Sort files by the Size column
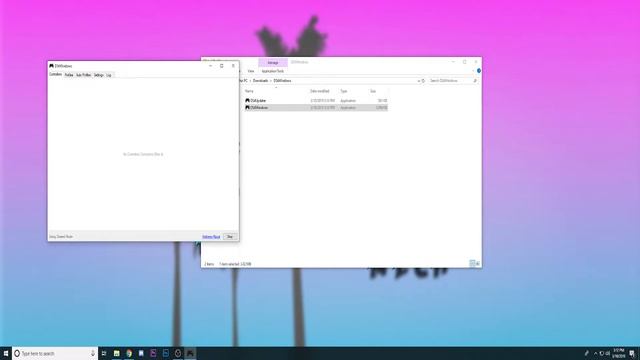This screenshot has width=640, height=360. point(373,91)
